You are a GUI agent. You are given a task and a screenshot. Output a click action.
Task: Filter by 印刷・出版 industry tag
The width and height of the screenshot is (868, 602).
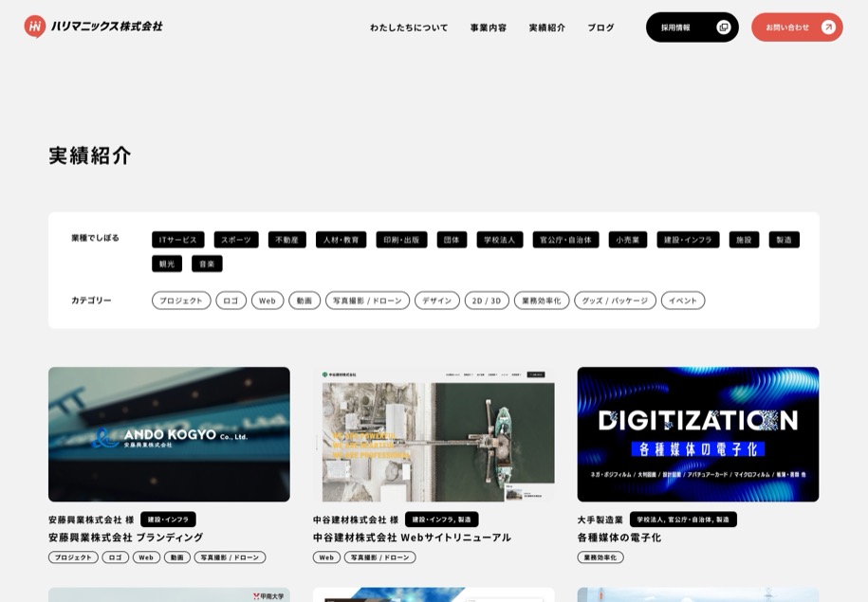pyautogui.click(x=401, y=240)
